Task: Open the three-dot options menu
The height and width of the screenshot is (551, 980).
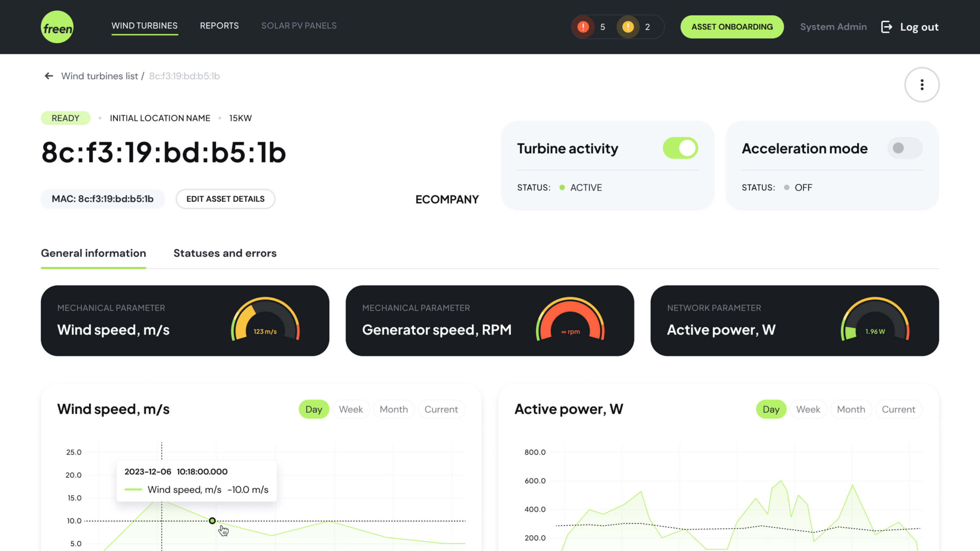Action: click(922, 85)
